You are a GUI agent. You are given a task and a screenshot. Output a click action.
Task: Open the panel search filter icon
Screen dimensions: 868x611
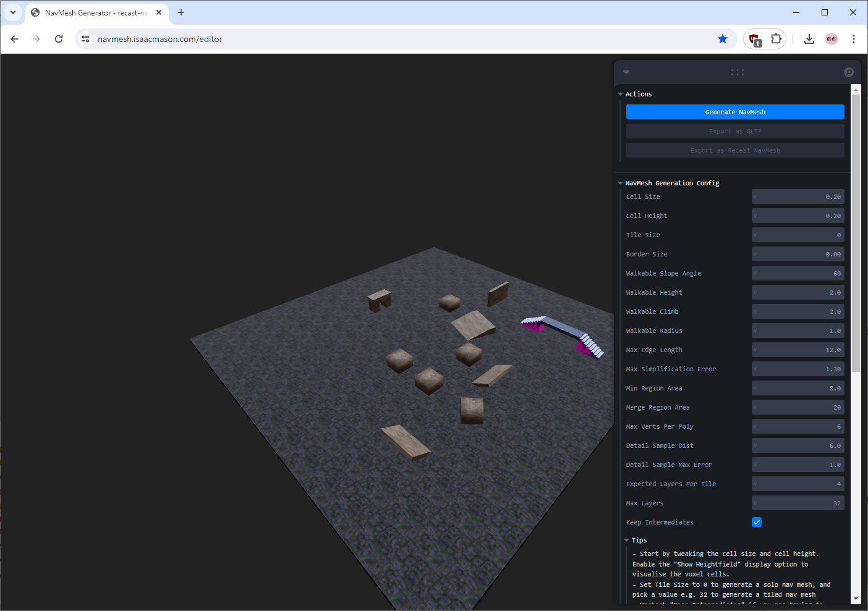point(849,72)
